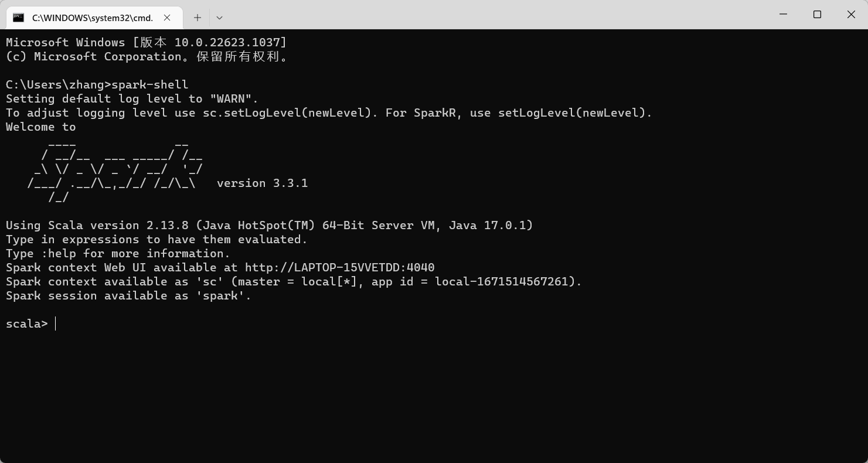Maximize the terminal window

click(817, 14)
